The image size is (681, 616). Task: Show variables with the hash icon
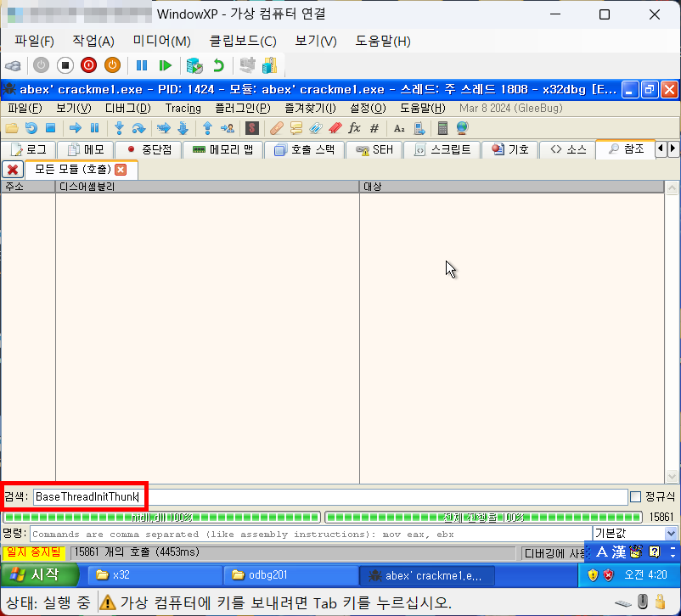pyautogui.click(x=374, y=128)
